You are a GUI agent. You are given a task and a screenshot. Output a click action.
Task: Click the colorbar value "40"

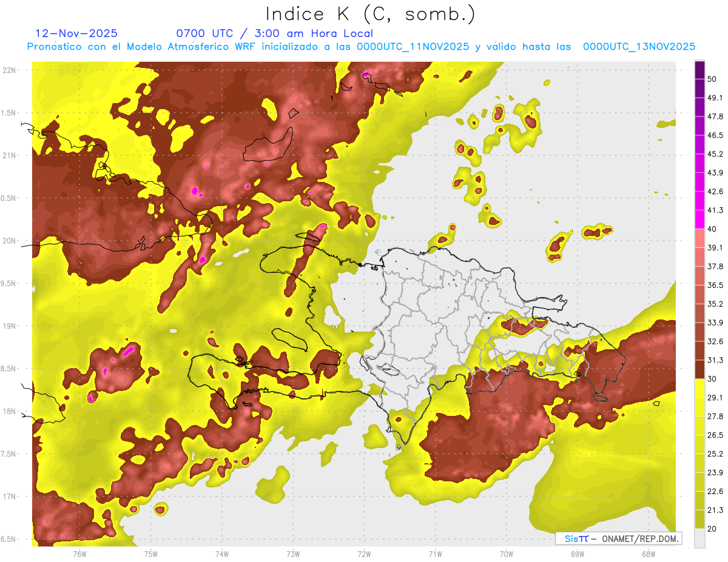(712, 229)
